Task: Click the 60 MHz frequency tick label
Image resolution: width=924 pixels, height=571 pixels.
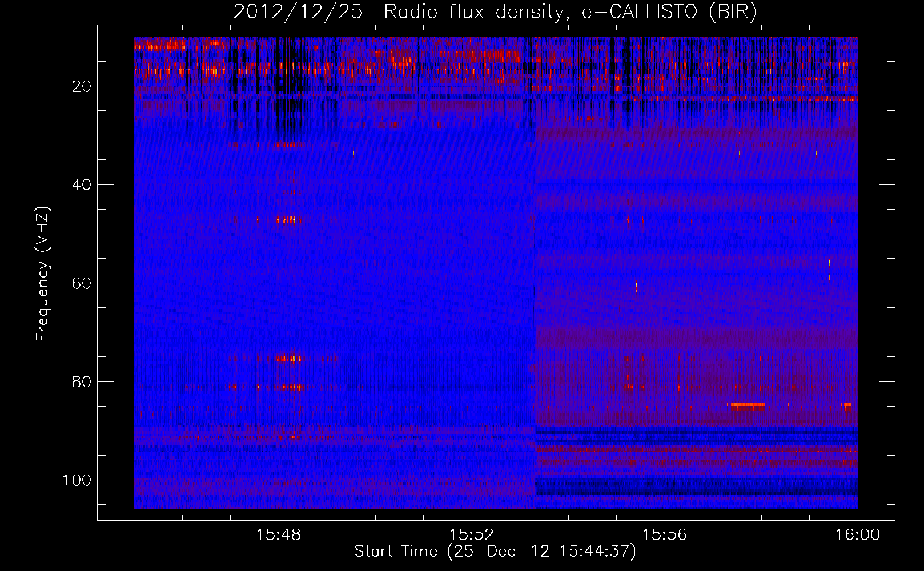Action: (x=82, y=283)
